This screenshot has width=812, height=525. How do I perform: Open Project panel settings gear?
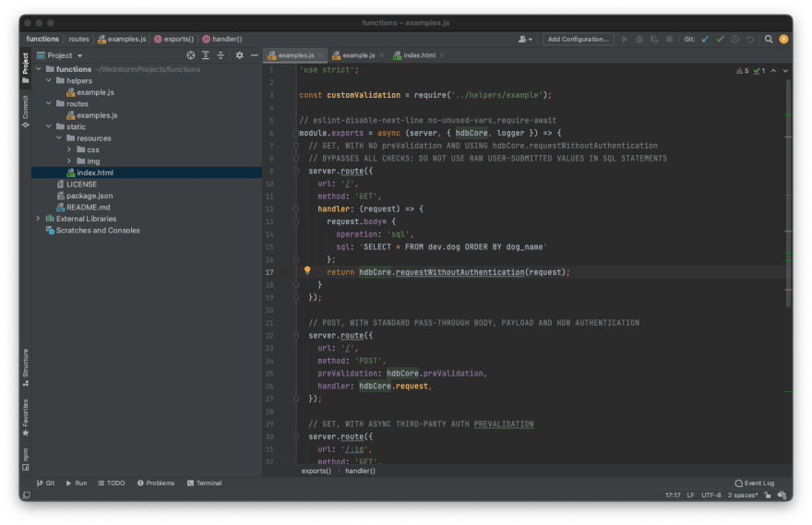pos(239,55)
